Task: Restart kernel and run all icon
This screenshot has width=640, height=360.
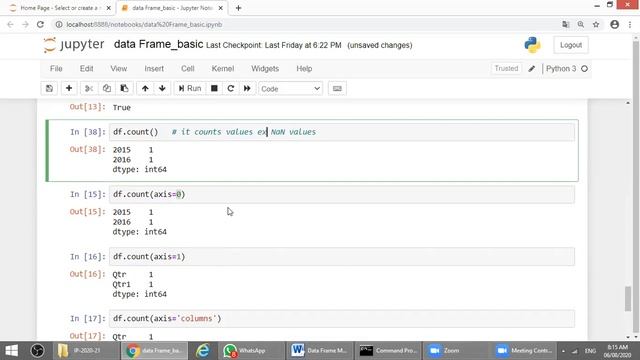Action: (247, 89)
